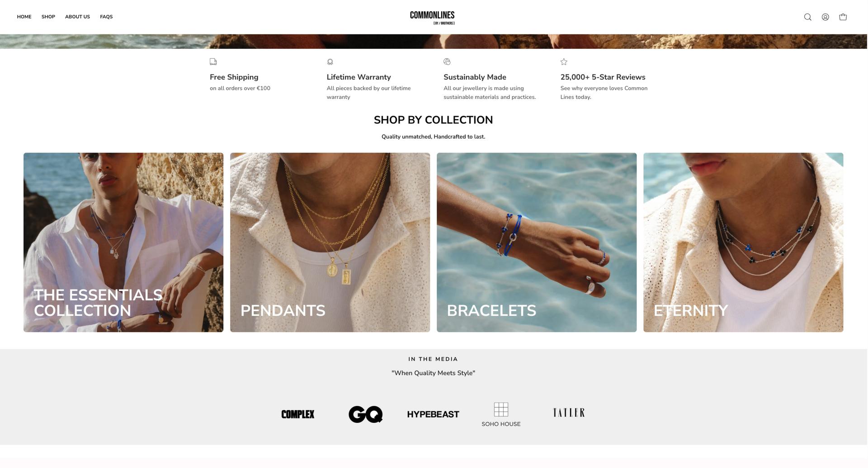Click the Complex media logo
Image resolution: width=868 pixels, height=468 pixels.
coord(298,414)
